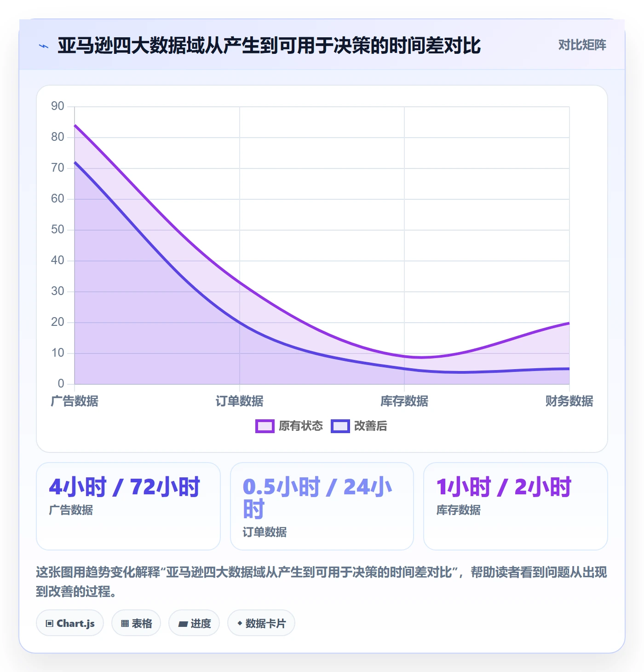
Task: Click the description paragraph below the cards
Action: 322,582
